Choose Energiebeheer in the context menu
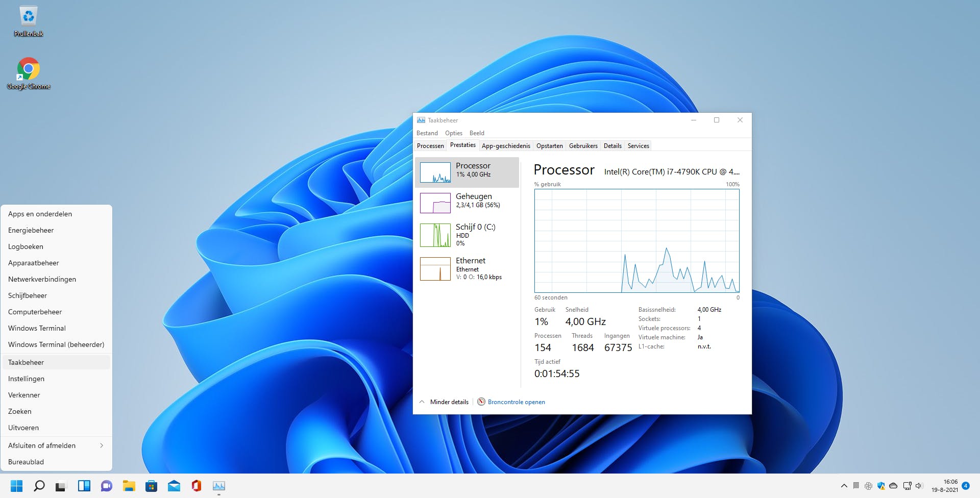Screen dimensions: 980x498 pos(56,231)
